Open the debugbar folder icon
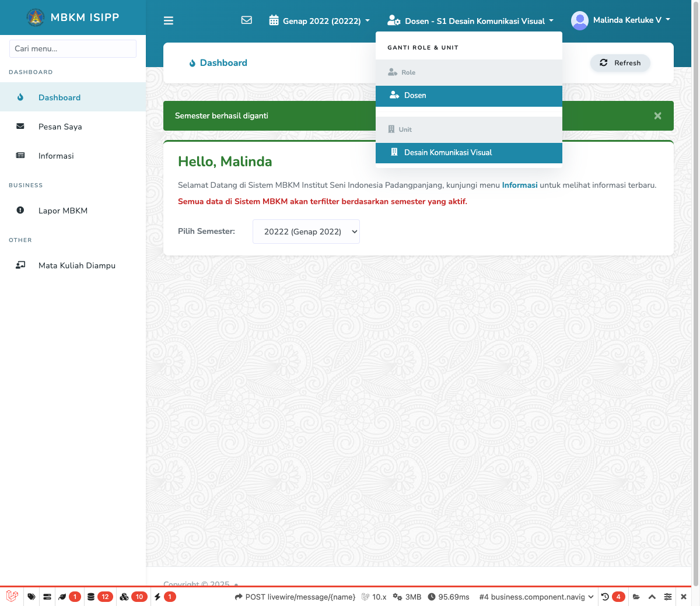The image size is (700, 606). coord(636,597)
